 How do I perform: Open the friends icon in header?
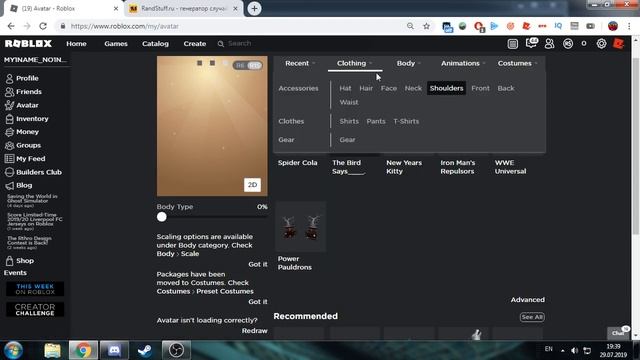pyautogui.click(x=549, y=44)
